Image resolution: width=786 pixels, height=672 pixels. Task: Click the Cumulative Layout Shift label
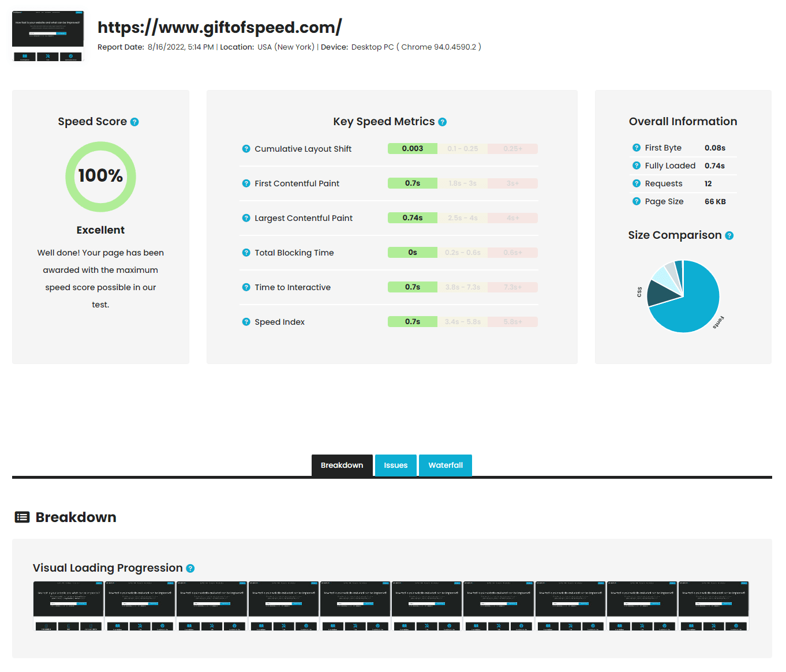[303, 149]
